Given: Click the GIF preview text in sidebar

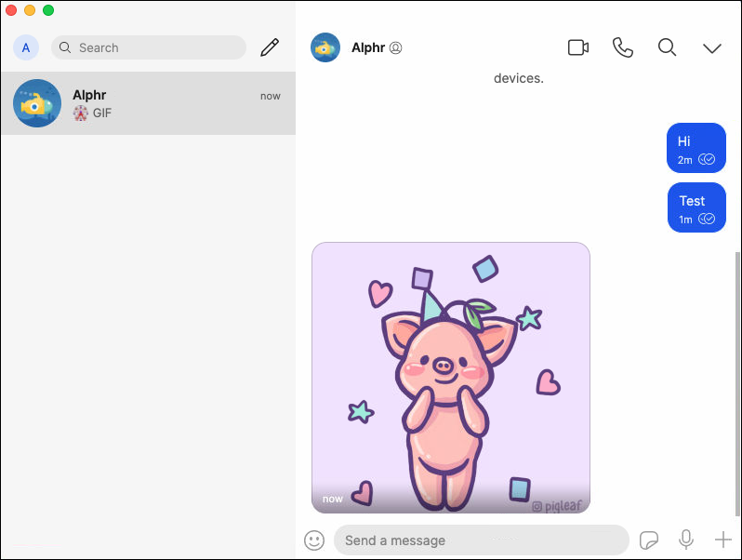Looking at the screenshot, I should click(x=102, y=113).
